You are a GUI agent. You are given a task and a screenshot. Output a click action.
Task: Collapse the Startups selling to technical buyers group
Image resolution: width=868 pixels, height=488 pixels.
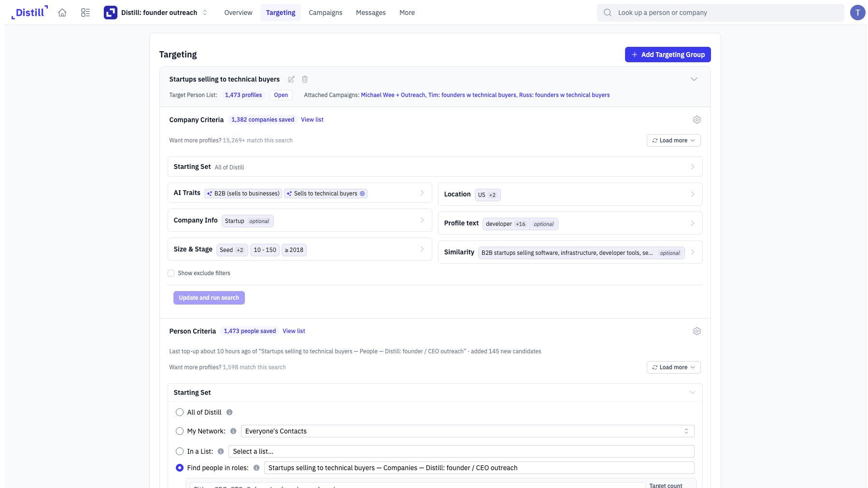(x=694, y=79)
